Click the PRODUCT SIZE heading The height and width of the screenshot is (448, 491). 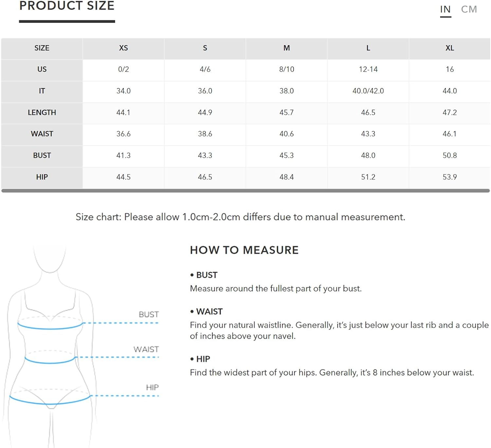click(67, 6)
